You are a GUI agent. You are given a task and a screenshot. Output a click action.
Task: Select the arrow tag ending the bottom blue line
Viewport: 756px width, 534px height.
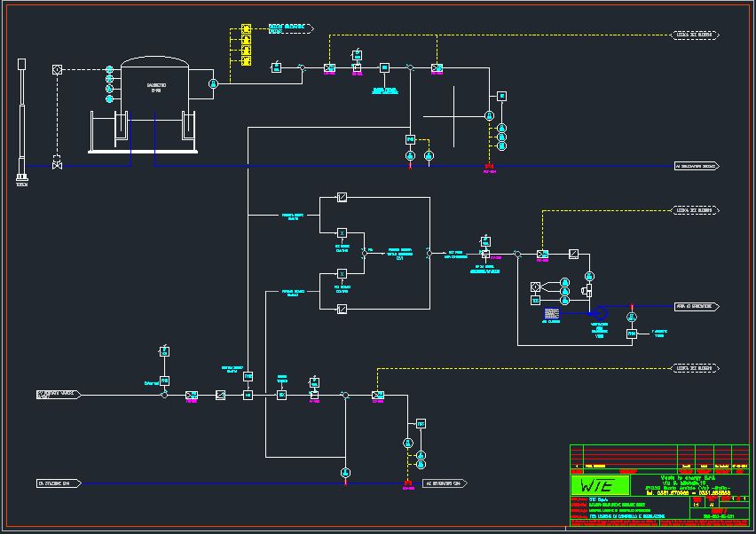pyautogui.click(x=446, y=483)
